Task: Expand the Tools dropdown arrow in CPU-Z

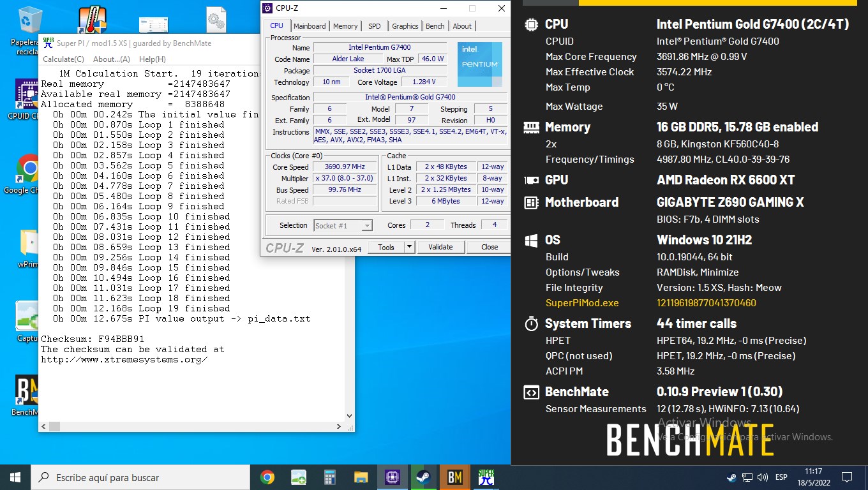Action: click(x=409, y=247)
